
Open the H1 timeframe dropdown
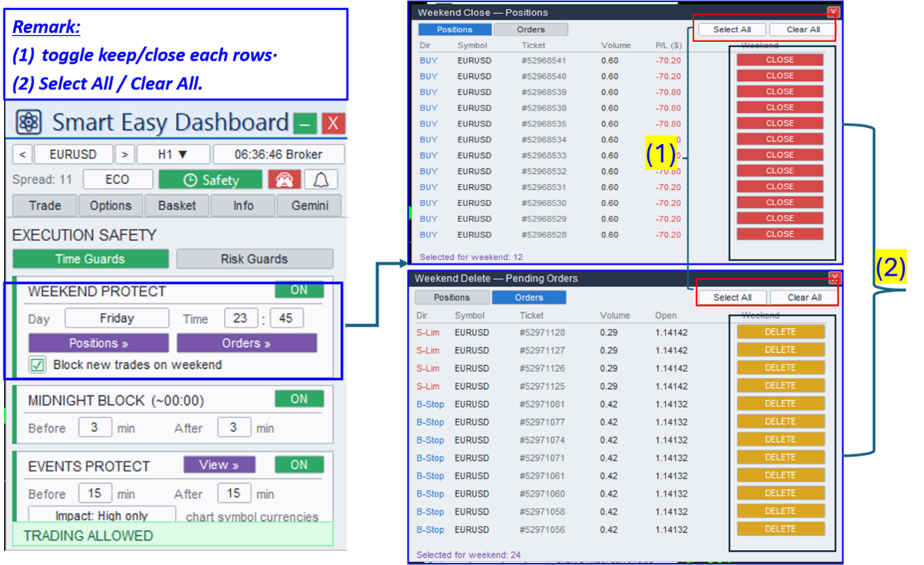tap(173, 154)
